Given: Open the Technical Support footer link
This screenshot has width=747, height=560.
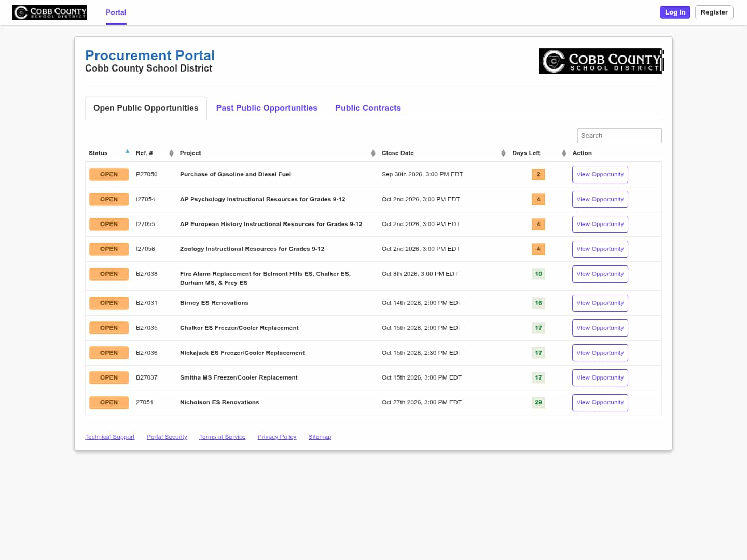Looking at the screenshot, I should pyautogui.click(x=110, y=437).
